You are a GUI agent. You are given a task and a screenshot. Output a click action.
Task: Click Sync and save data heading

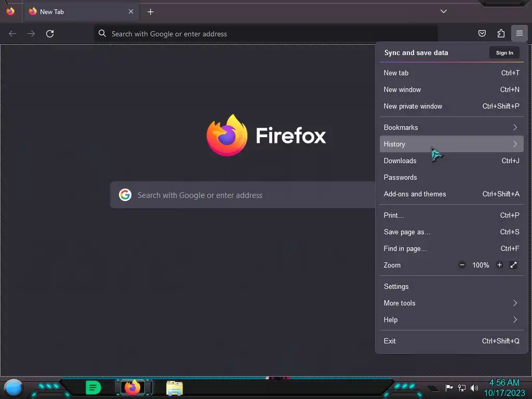point(416,52)
